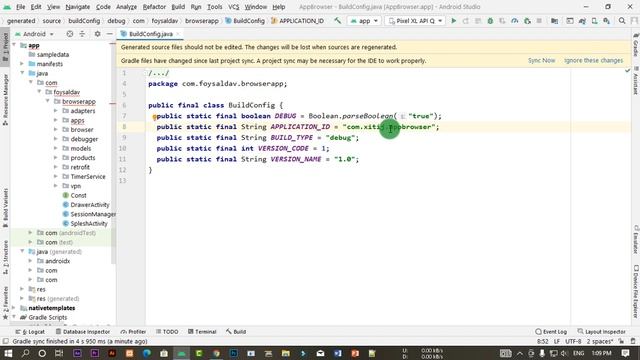Click the Sync Project with Gradle Files icon
This screenshot has width=640, height=360.
pyautogui.click(x=582, y=20)
